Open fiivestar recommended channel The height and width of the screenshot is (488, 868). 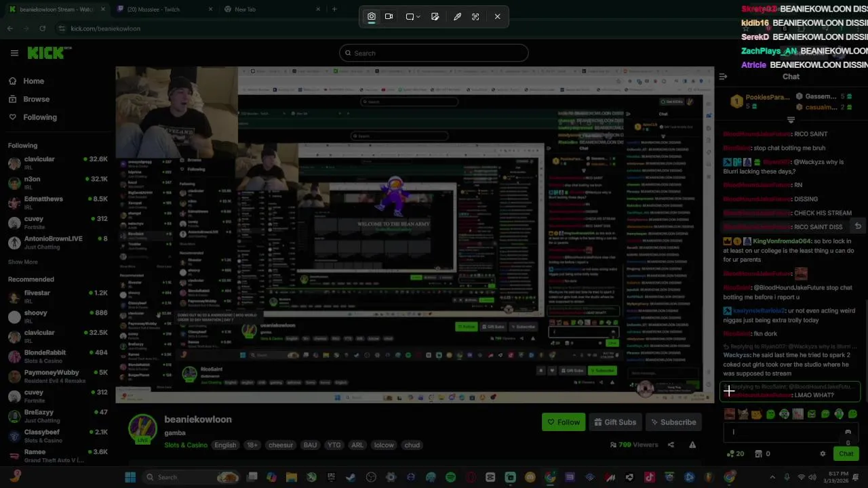pos(58,296)
